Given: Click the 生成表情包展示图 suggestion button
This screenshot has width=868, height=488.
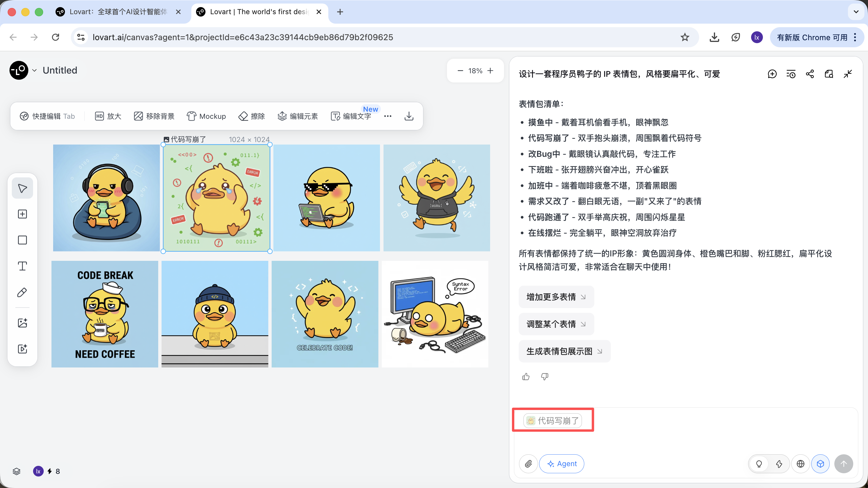Looking at the screenshot, I should tap(564, 351).
